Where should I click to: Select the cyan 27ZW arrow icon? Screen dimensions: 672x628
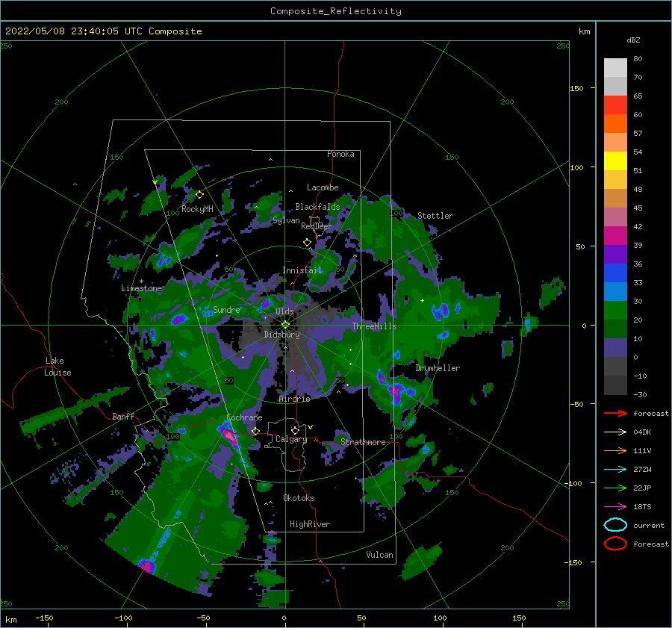pyautogui.click(x=615, y=470)
